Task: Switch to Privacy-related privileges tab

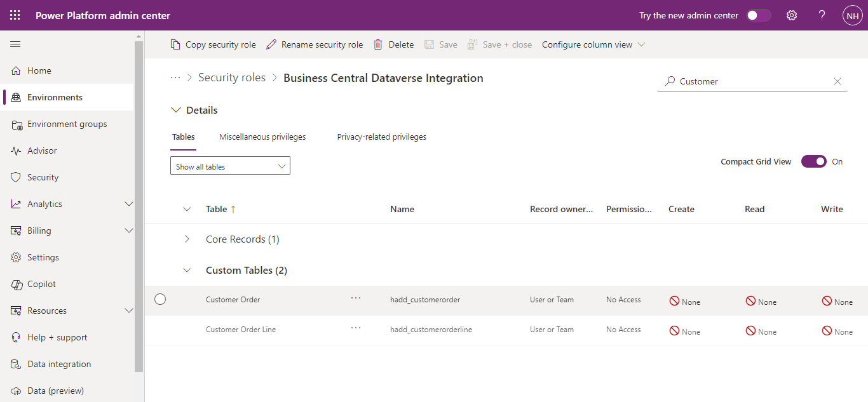Action: [x=381, y=137]
